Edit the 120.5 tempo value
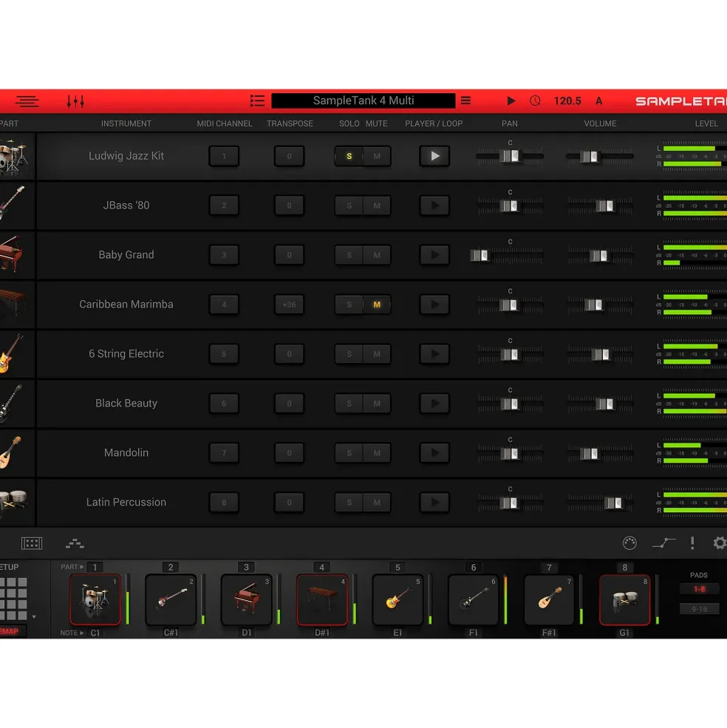This screenshot has width=727, height=728. [x=567, y=101]
